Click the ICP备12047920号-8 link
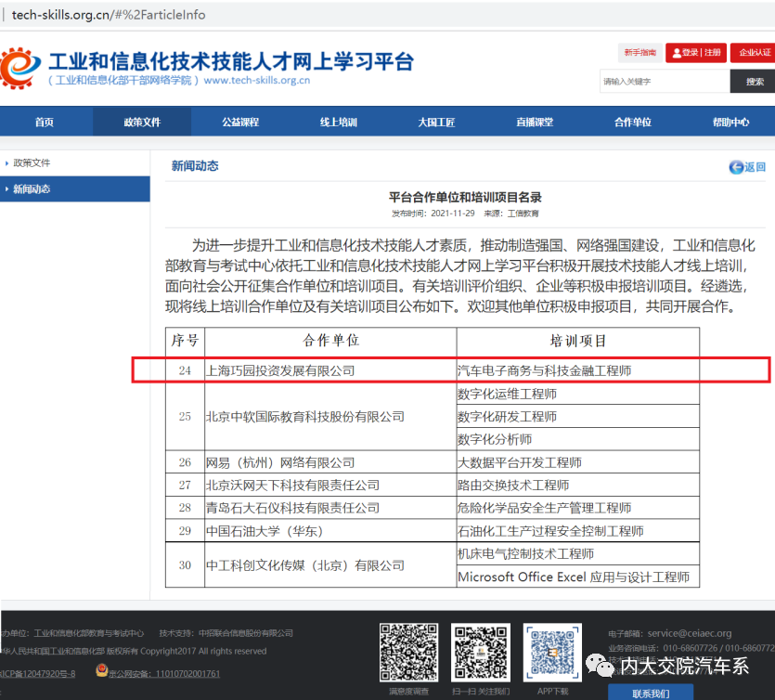Image resolution: width=775 pixels, height=700 pixels. point(38,674)
